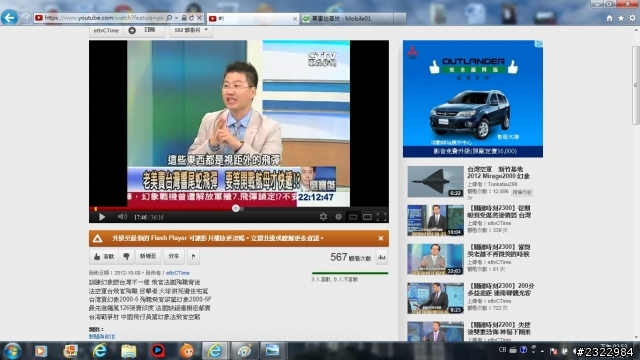This screenshot has height=360, width=640.
Task: Click the Share button under video
Action: [173, 256]
